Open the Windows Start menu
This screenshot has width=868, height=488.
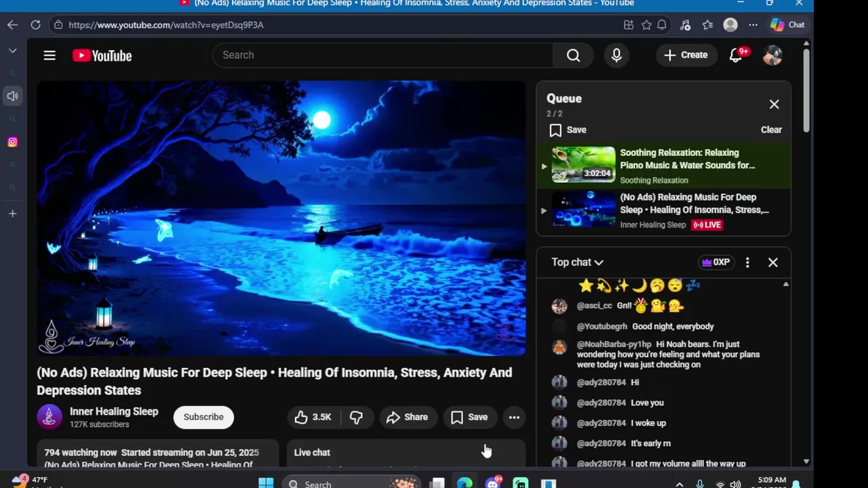coord(266,483)
